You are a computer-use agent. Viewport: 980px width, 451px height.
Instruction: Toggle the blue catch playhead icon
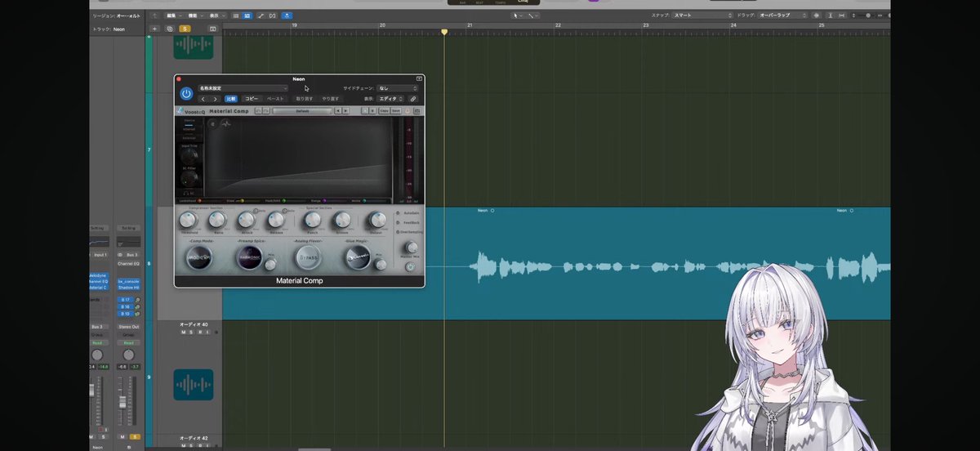click(287, 15)
